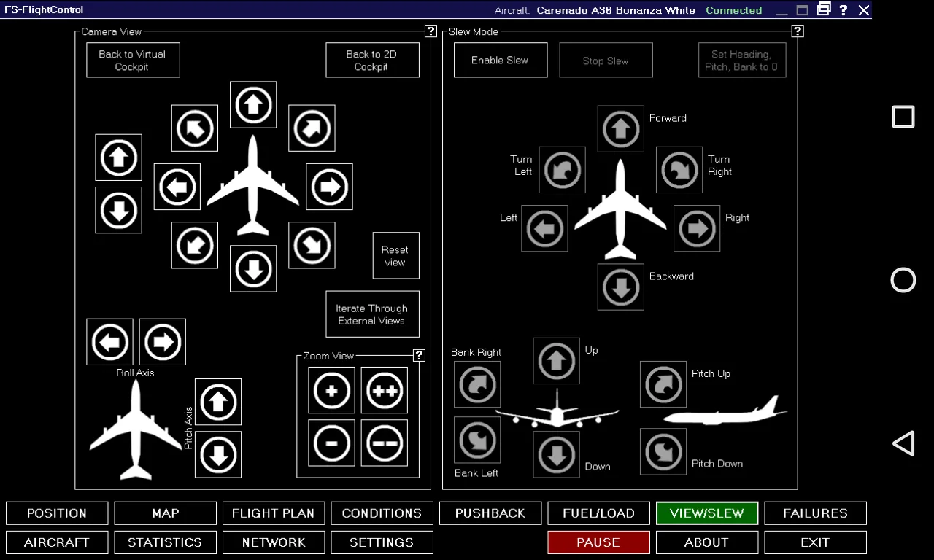Click the Bank Right slew icon

tap(477, 384)
